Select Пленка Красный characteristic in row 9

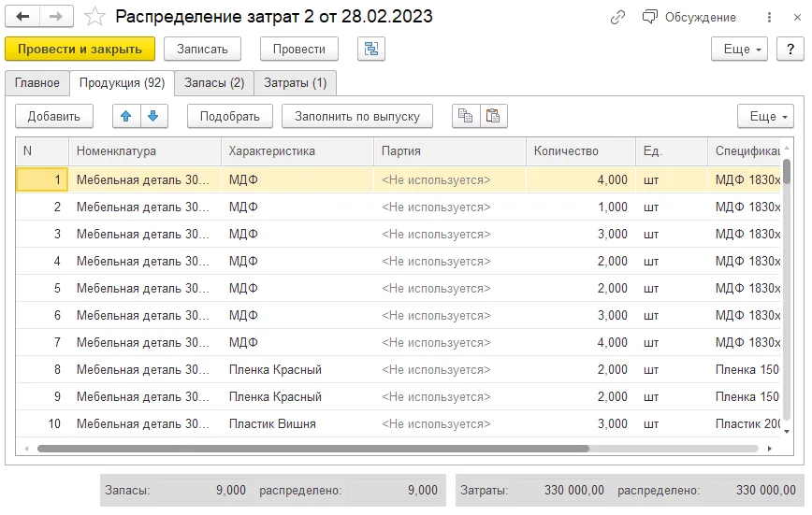coord(297,397)
